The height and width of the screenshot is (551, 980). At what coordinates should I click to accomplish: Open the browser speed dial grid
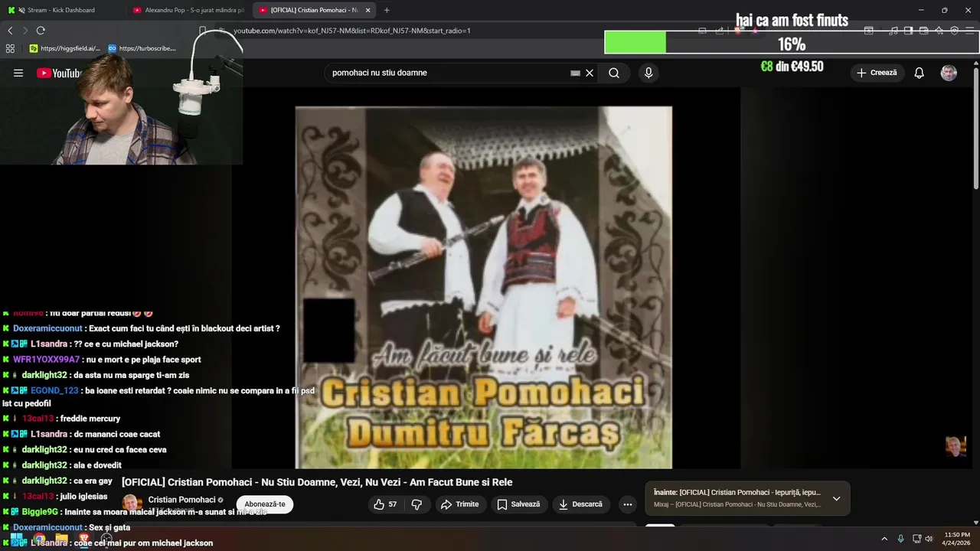[10, 48]
